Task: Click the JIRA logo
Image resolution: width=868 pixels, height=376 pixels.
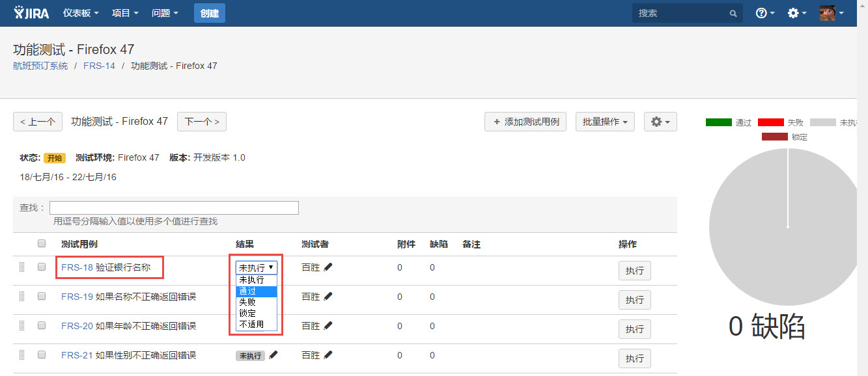Action: pos(33,12)
